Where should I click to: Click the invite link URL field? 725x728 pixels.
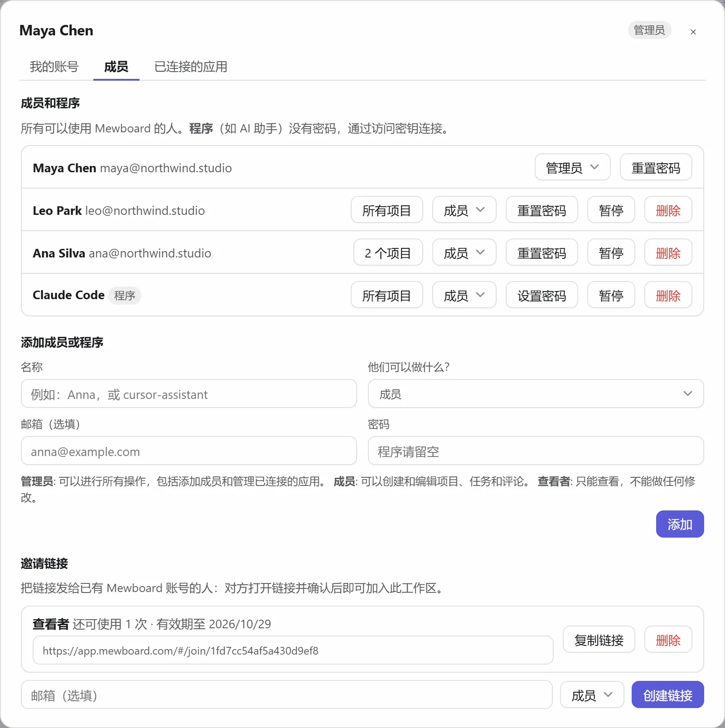[293, 650]
